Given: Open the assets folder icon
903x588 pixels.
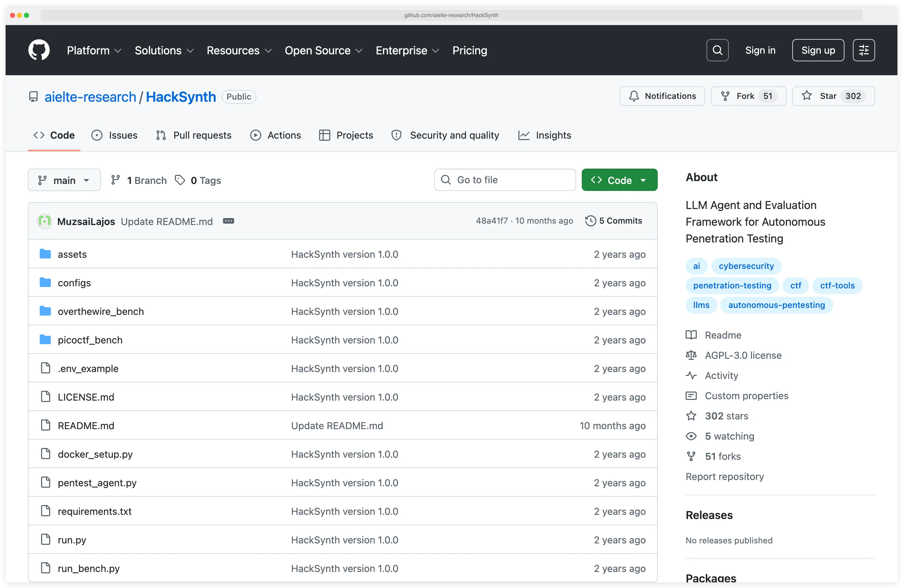Looking at the screenshot, I should (45, 254).
